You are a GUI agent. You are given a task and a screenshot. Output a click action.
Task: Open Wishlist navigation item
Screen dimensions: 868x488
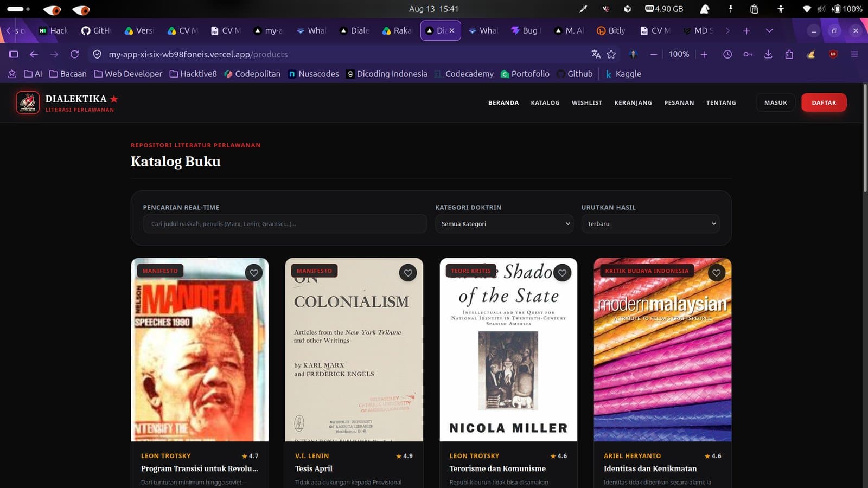pyautogui.click(x=587, y=102)
